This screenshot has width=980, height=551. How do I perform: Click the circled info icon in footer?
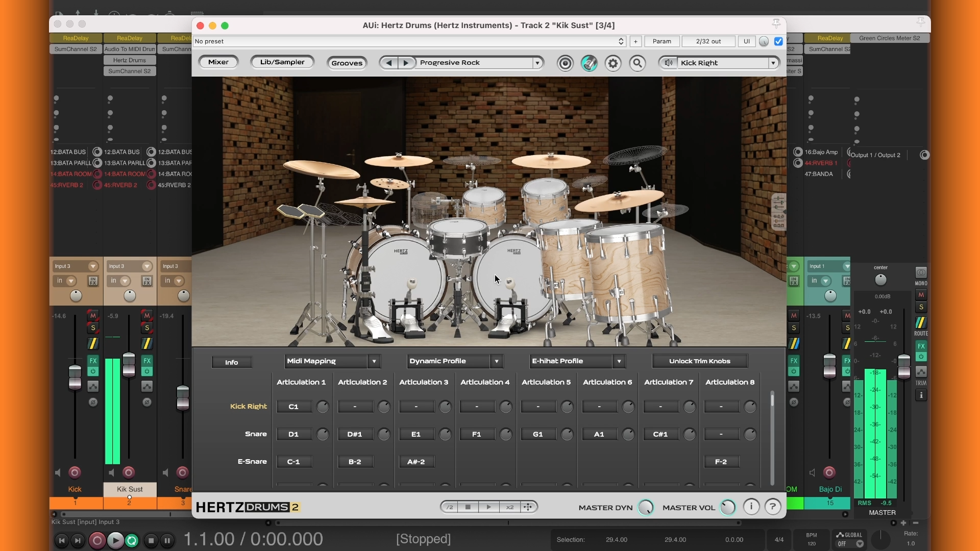(751, 507)
